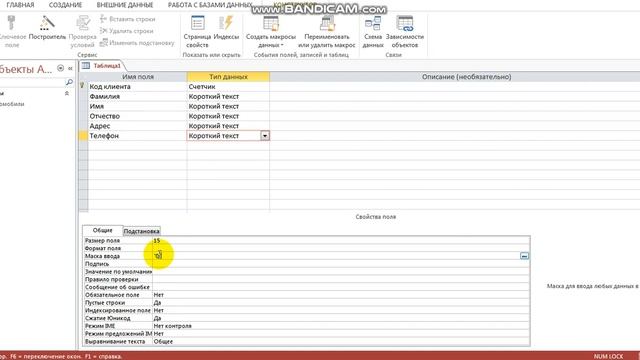Click Переименовать или удалить макрос
Viewport: 640px width, 360px height.
pos(327,32)
